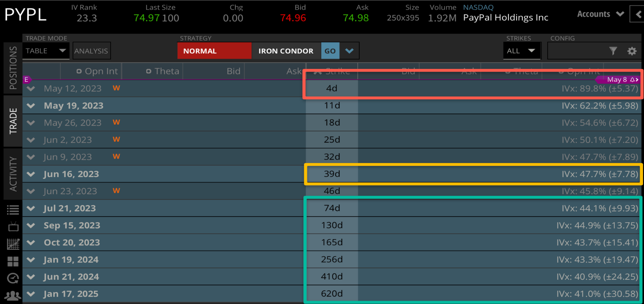The width and height of the screenshot is (644, 304).
Task: Click the filter funnel icon in Config
Action: click(613, 51)
